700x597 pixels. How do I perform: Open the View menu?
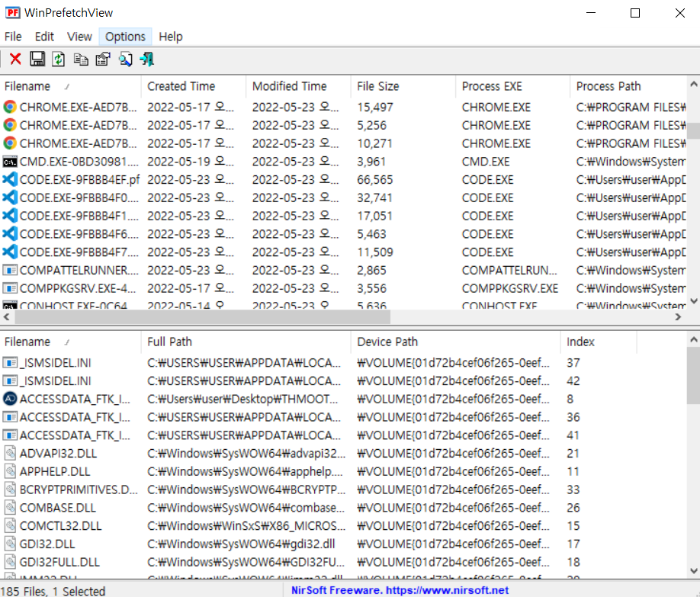(x=79, y=36)
